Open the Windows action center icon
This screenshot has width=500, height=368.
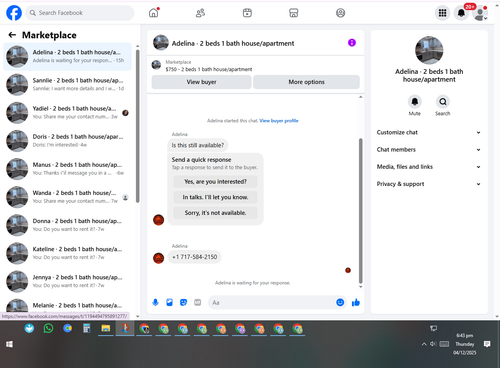pyautogui.click(x=487, y=344)
